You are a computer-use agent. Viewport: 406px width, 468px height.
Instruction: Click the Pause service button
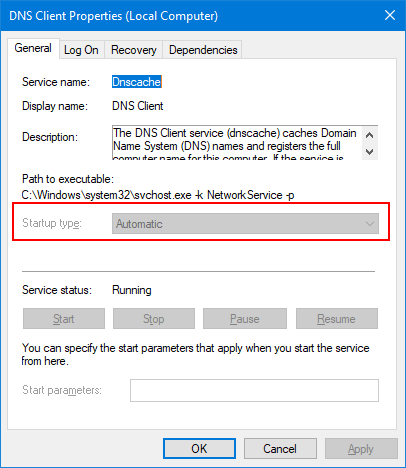coord(245,319)
